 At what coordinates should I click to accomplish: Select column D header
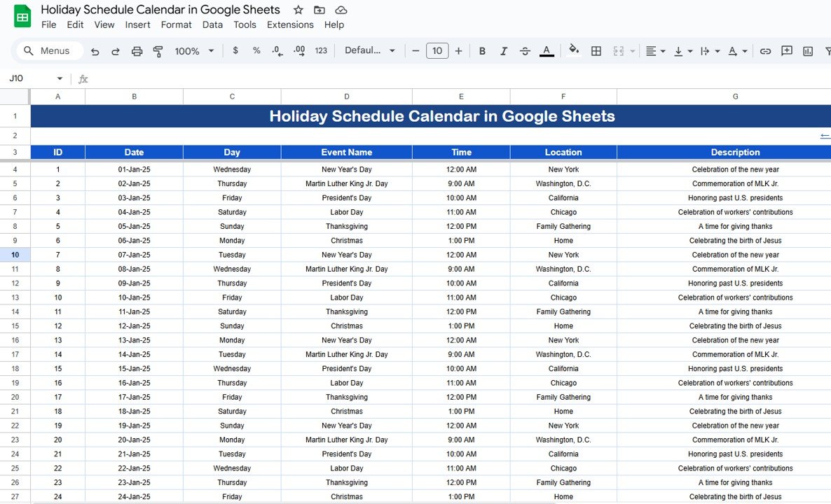tap(347, 97)
